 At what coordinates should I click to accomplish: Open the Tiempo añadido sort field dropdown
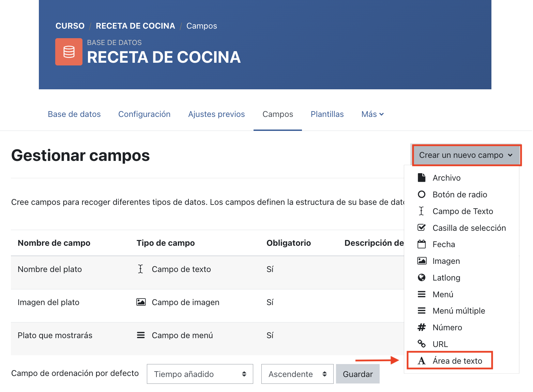coord(200,374)
